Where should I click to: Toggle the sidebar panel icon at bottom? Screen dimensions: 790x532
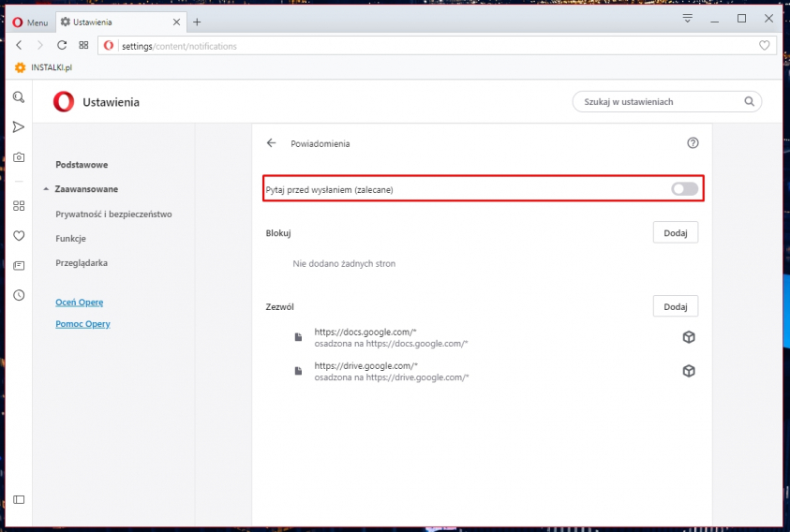point(18,500)
